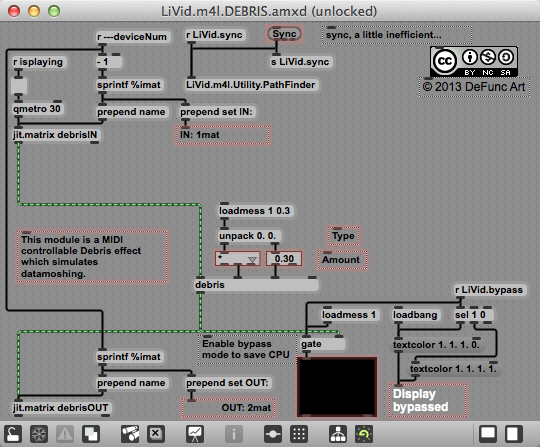Toggle the box under r isplaying

(x=19, y=86)
